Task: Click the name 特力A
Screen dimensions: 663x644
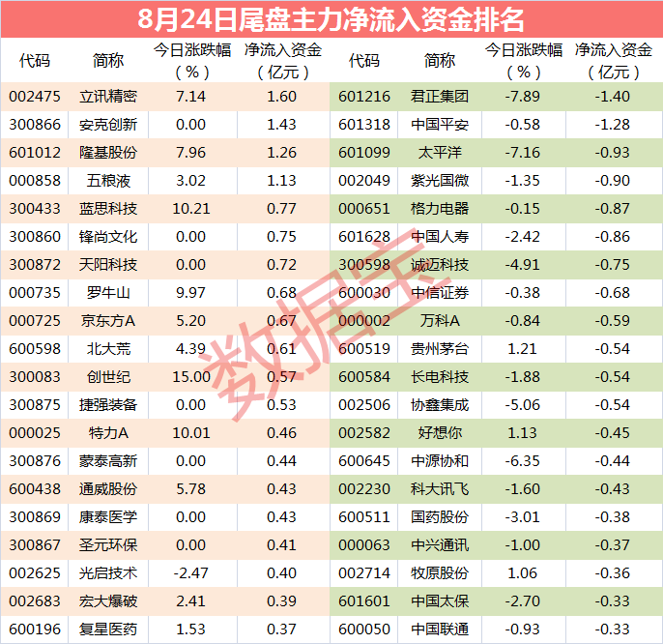Action: coord(108,433)
